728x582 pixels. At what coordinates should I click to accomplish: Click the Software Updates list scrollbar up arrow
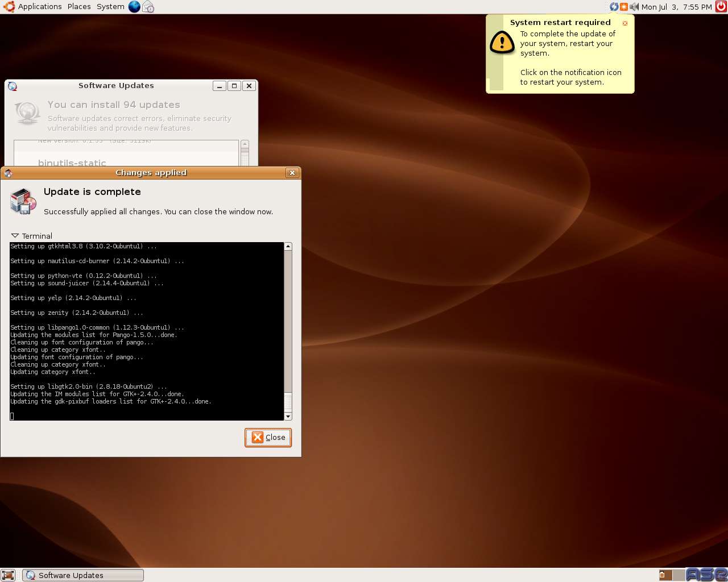(245, 144)
